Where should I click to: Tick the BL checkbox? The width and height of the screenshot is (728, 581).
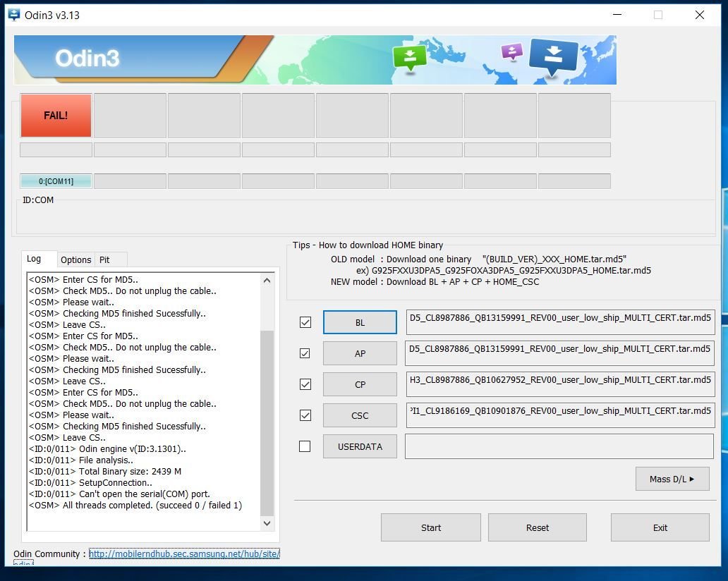coord(305,322)
